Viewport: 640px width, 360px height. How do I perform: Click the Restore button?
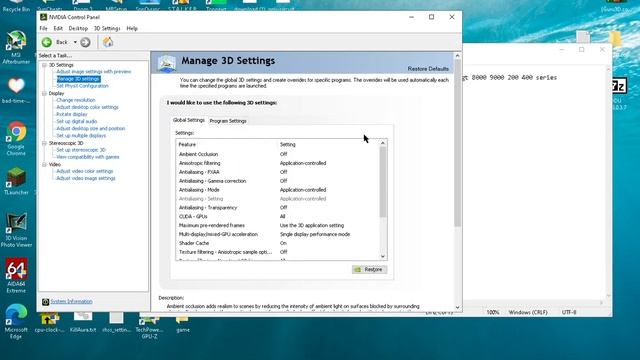pyautogui.click(x=370, y=269)
